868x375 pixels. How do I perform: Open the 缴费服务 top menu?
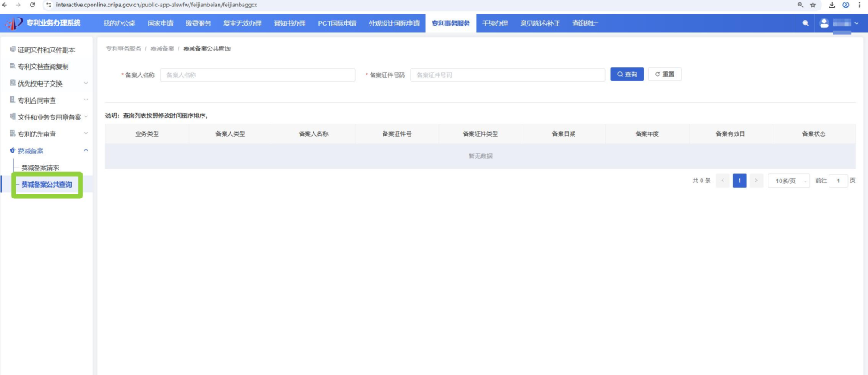click(198, 24)
